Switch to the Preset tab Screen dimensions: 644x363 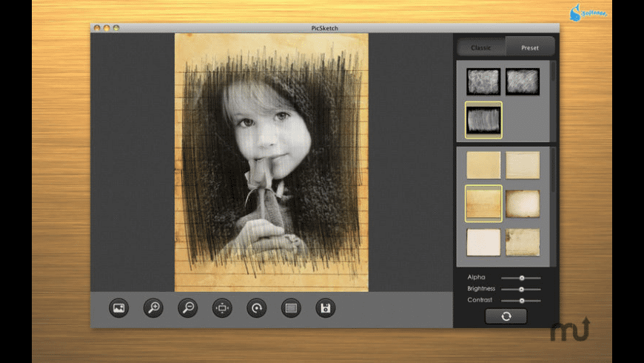pyautogui.click(x=530, y=47)
